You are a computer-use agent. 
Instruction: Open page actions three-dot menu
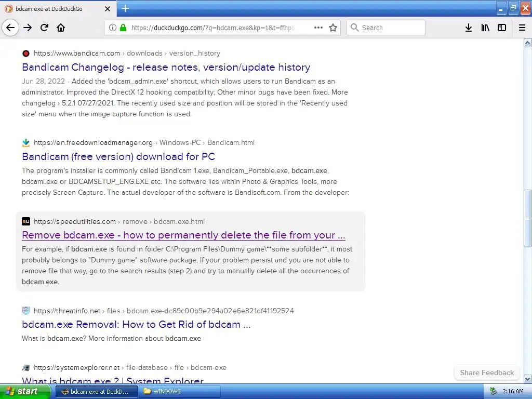click(318, 28)
